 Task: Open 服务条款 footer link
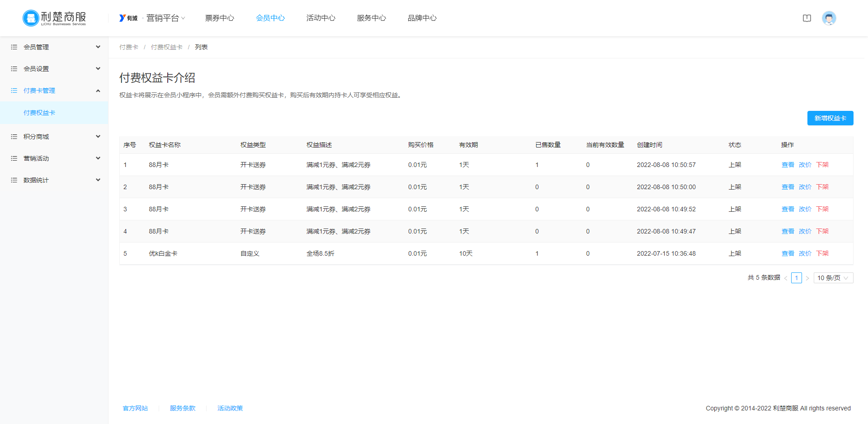pyautogui.click(x=183, y=408)
